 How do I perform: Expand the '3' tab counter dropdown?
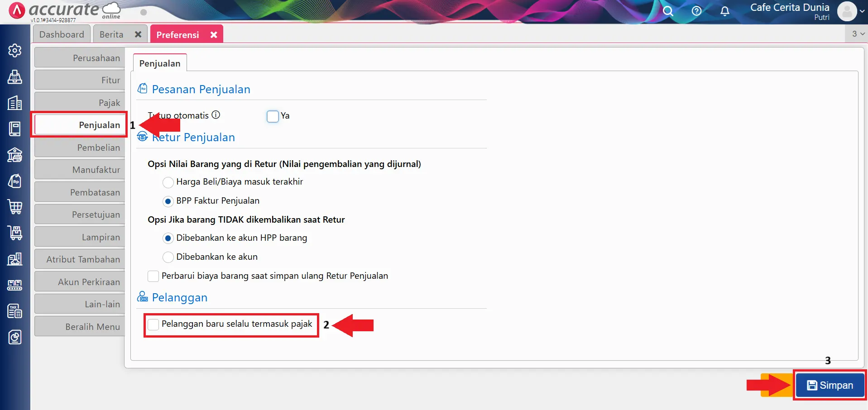click(x=857, y=33)
